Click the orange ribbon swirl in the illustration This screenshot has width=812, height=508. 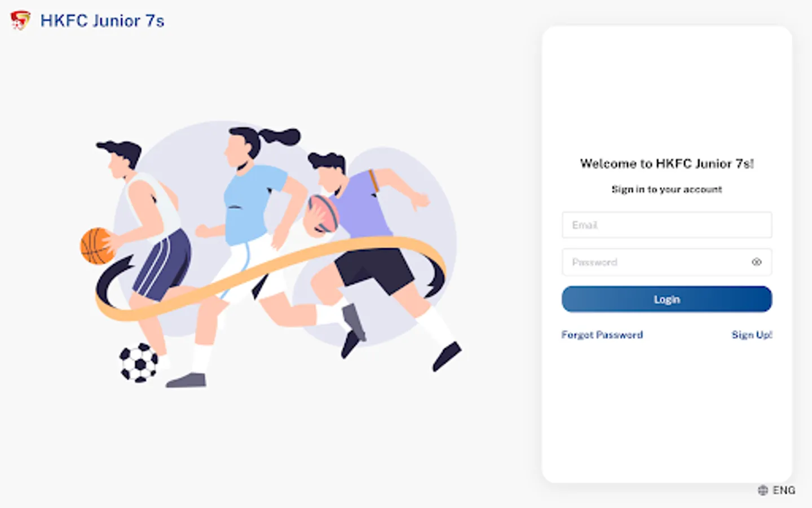coord(270,274)
